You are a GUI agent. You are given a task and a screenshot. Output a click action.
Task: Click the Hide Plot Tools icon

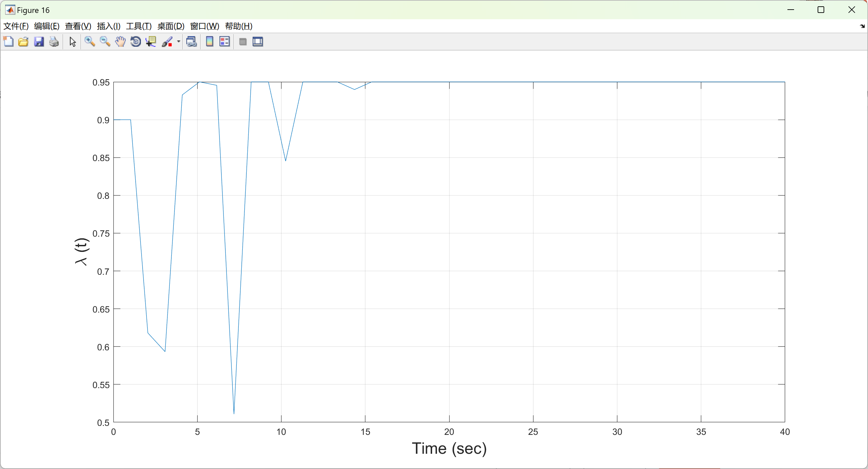[243, 42]
